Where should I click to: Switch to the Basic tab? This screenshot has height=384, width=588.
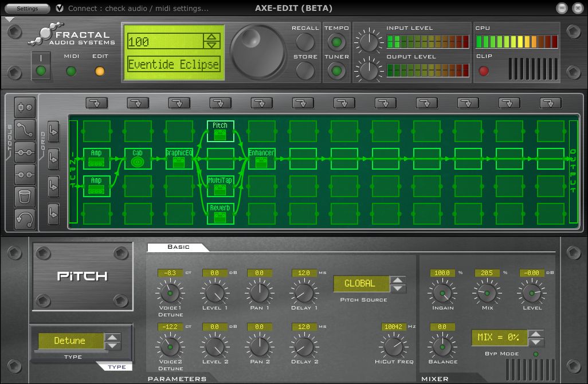tap(178, 247)
